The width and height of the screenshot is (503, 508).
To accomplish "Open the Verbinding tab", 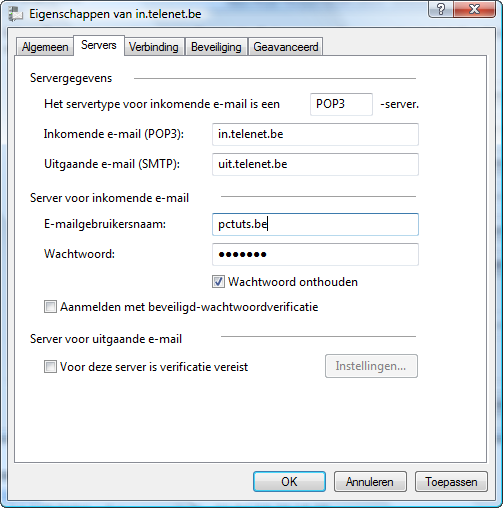I will click(x=154, y=47).
